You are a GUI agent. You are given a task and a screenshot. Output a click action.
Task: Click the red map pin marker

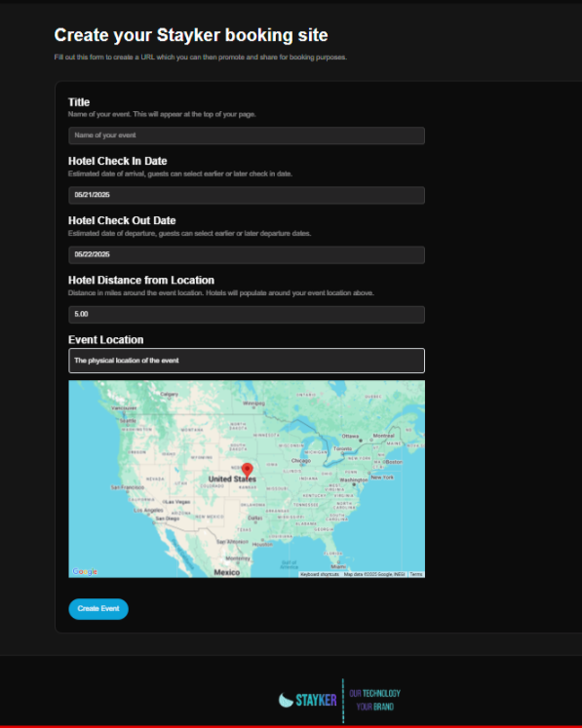pyautogui.click(x=247, y=470)
